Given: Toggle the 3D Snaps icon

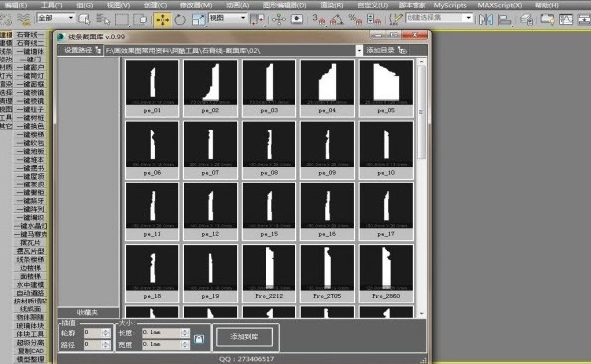Looking at the screenshot, I should 319,19.
